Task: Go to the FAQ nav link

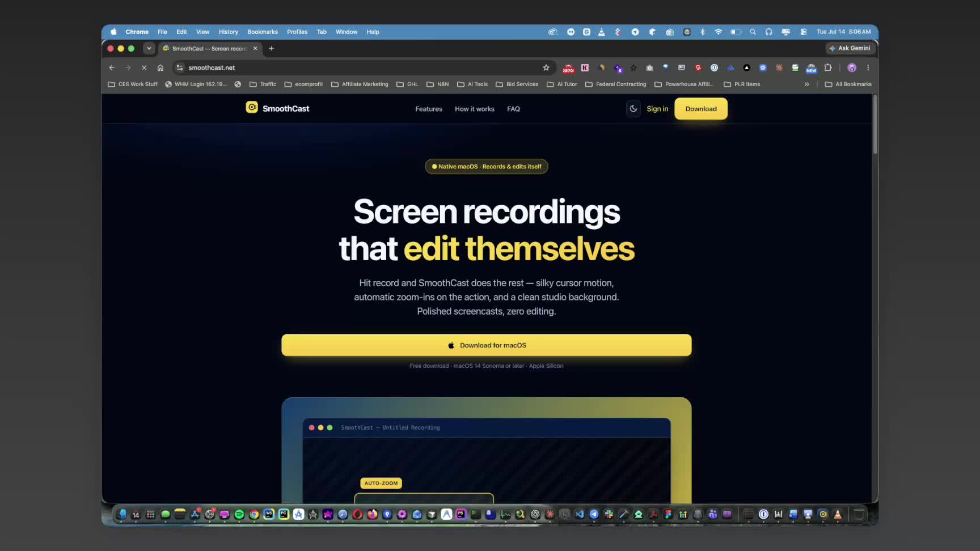Action: click(x=513, y=109)
